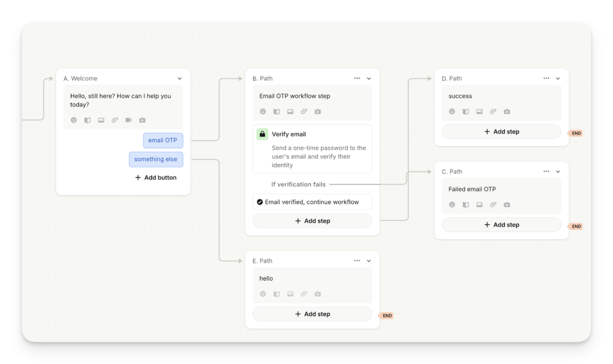Click image icon in D. Path success message
The width and height of the screenshot is (613, 364).
click(x=479, y=111)
